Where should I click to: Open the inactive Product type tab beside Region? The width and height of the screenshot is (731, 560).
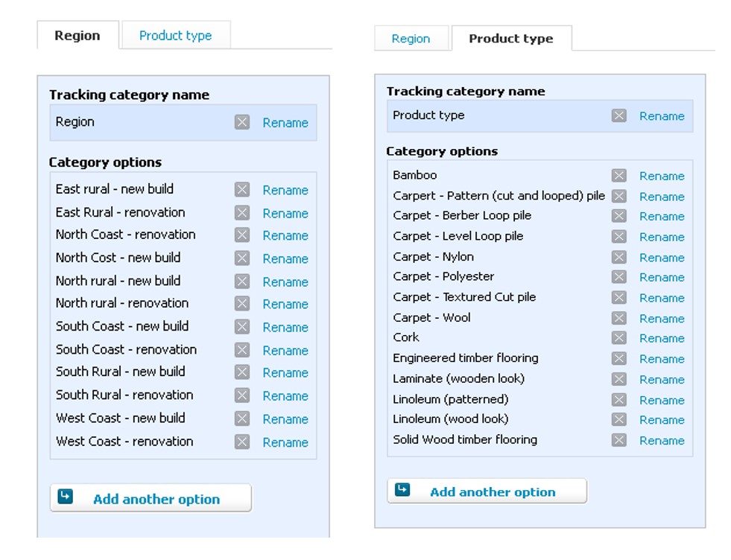coord(175,36)
